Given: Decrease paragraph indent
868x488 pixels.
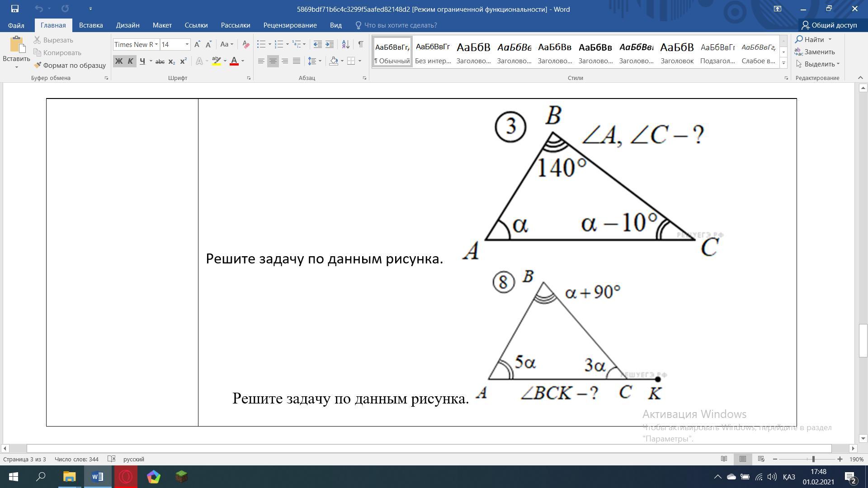Looking at the screenshot, I should [318, 44].
